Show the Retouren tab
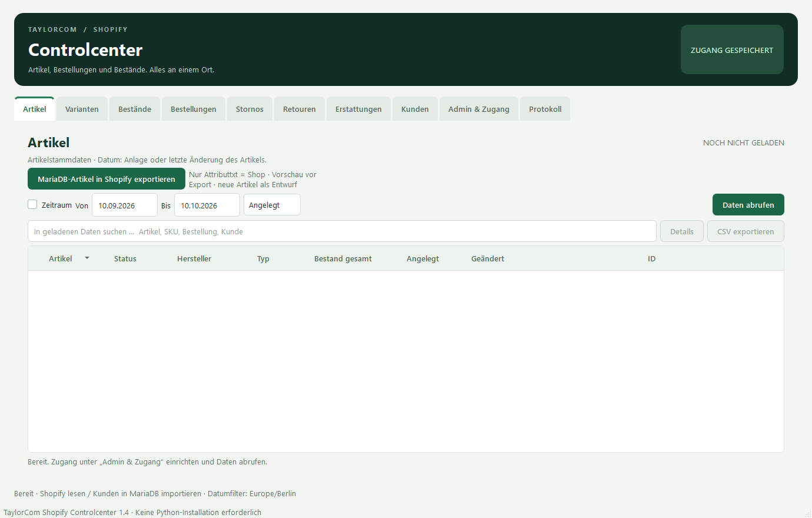Viewport: 812px width, 518px height. click(299, 109)
